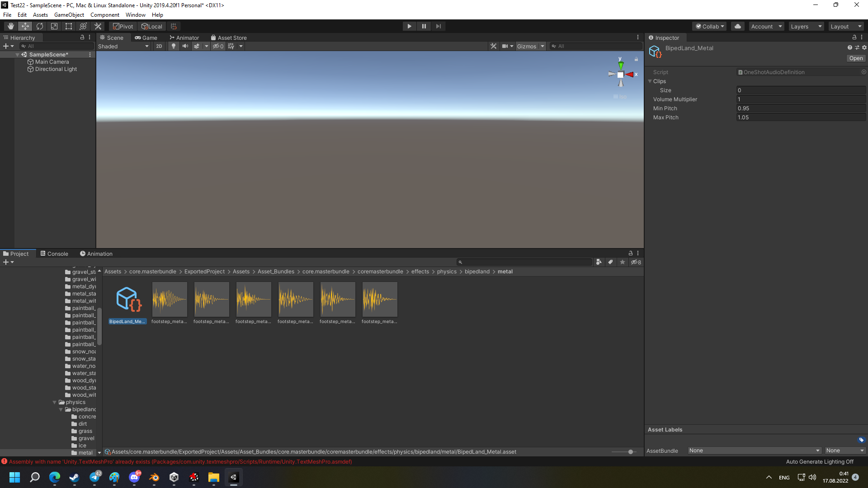
Task: Open the Shaded draw mode dropdown
Action: pyautogui.click(x=123, y=46)
